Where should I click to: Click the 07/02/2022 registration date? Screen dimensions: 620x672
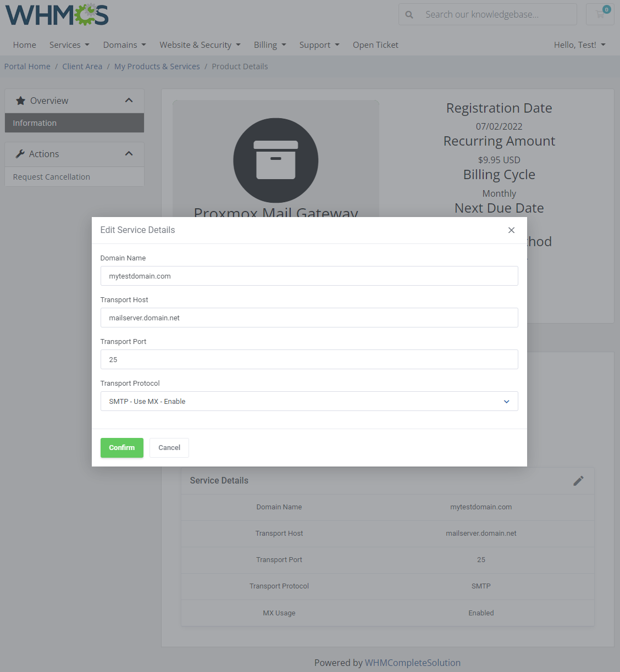(x=499, y=126)
